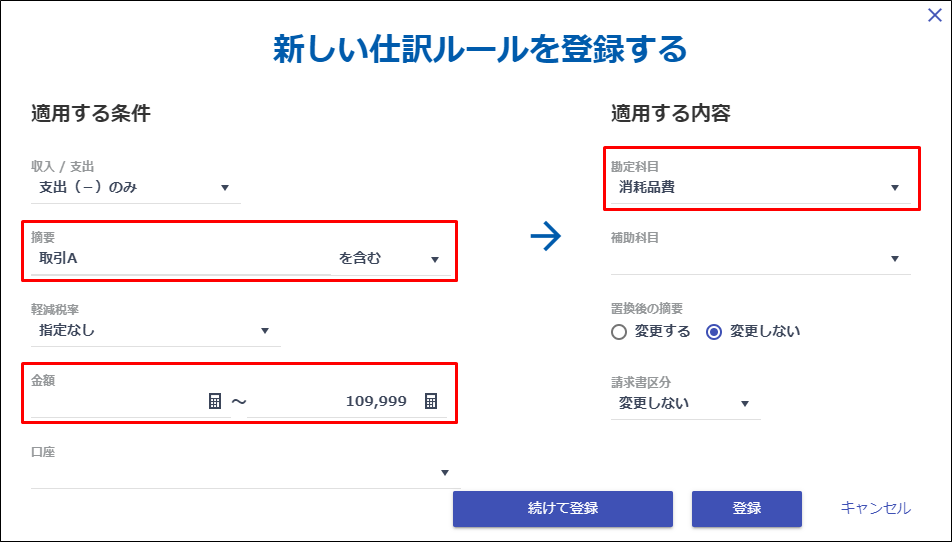
Task: Open the 請求書区分 dropdown
Action: [x=685, y=404]
